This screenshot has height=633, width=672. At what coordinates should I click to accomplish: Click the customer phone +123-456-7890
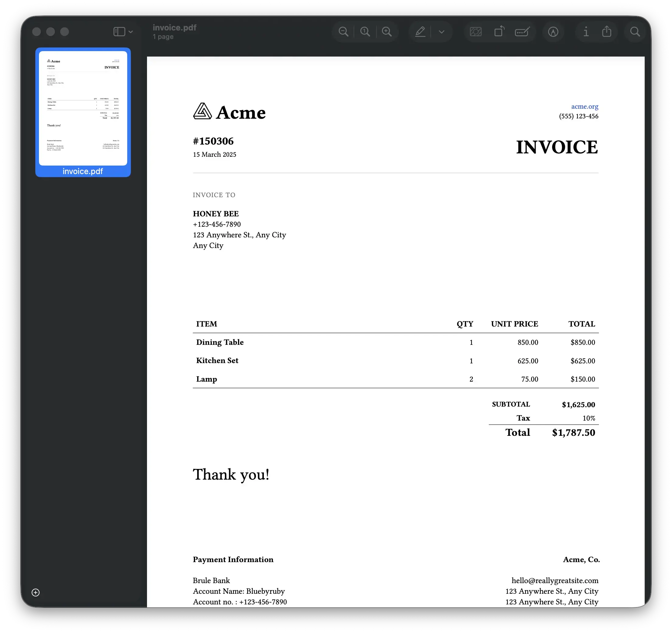(x=217, y=224)
